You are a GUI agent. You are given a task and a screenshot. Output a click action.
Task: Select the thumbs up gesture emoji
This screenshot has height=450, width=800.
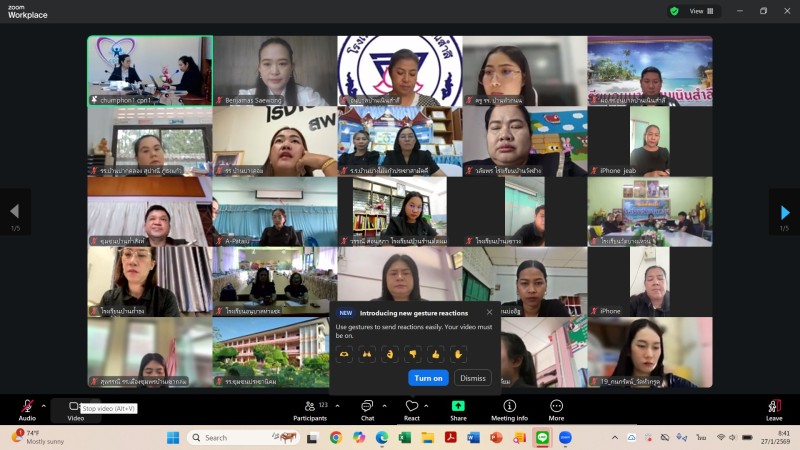coord(435,353)
